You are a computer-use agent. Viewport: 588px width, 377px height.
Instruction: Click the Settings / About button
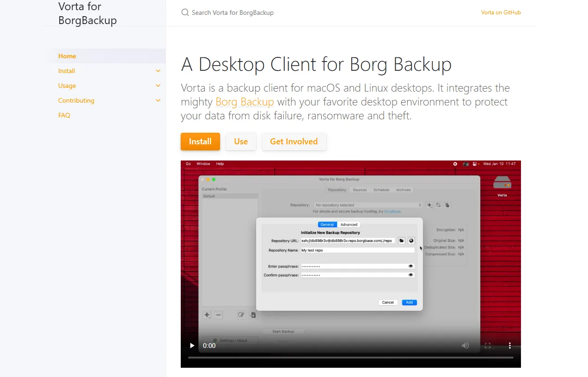(230, 340)
